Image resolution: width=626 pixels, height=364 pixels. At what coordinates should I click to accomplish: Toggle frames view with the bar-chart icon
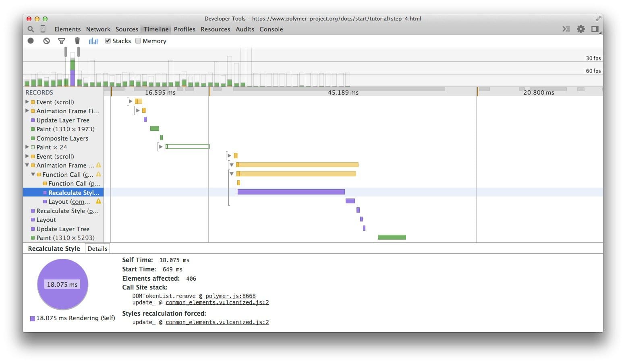93,41
